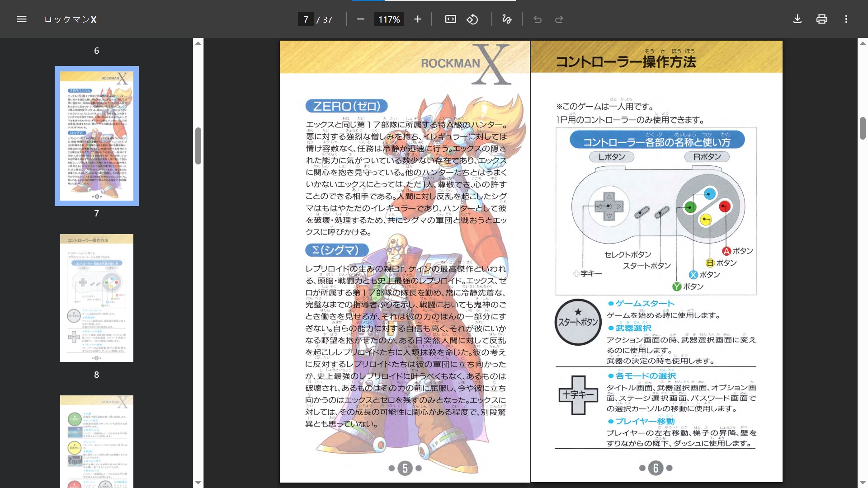868x488 pixels.
Task: Zoom in with the plus icon
Action: 418,19
